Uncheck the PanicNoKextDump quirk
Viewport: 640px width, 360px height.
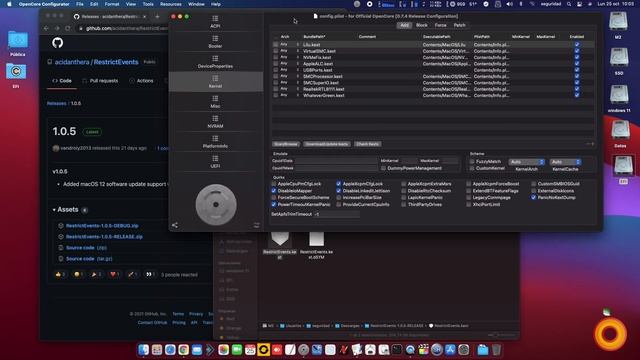point(533,198)
